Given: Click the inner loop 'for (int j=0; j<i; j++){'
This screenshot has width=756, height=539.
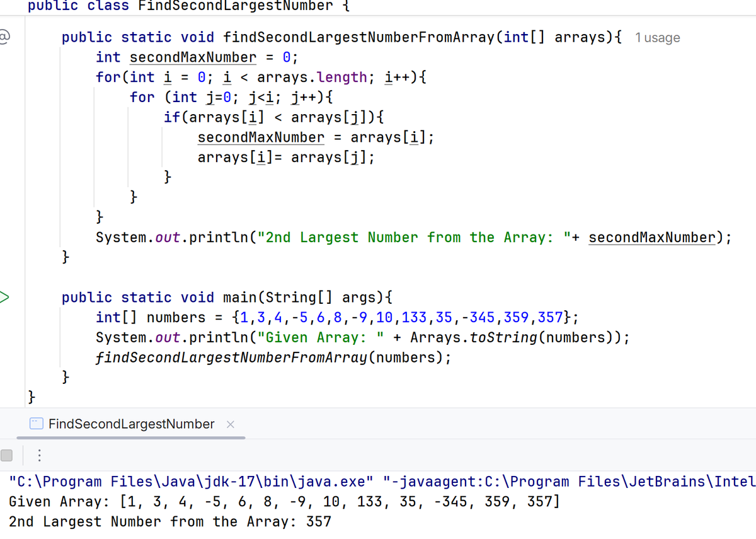Looking at the screenshot, I should coord(231,97).
